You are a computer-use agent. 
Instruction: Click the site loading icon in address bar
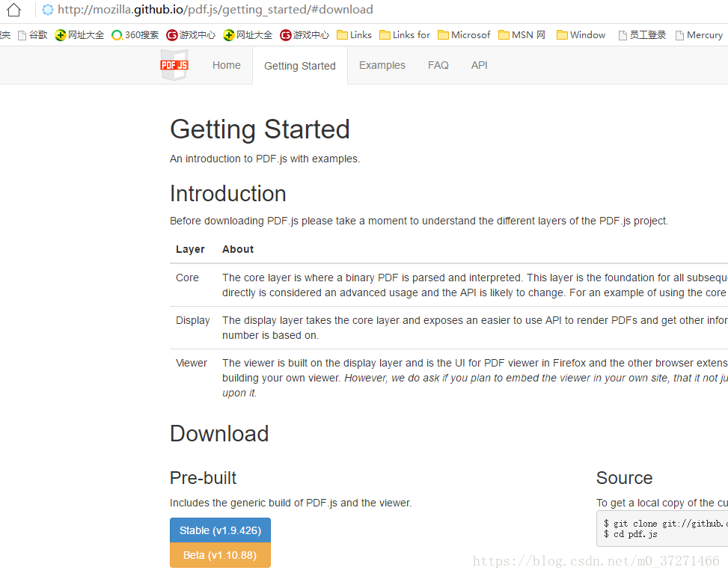point(47,10)
